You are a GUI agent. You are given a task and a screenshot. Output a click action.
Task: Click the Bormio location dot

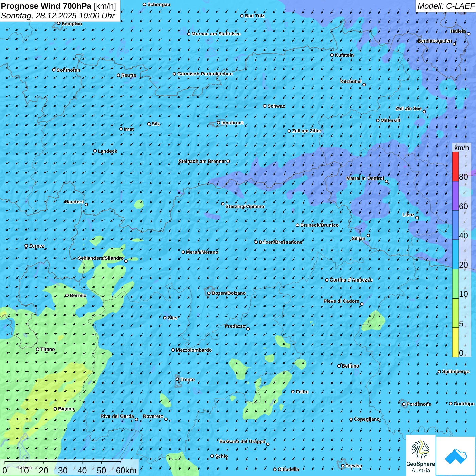[x=67, y=295]
